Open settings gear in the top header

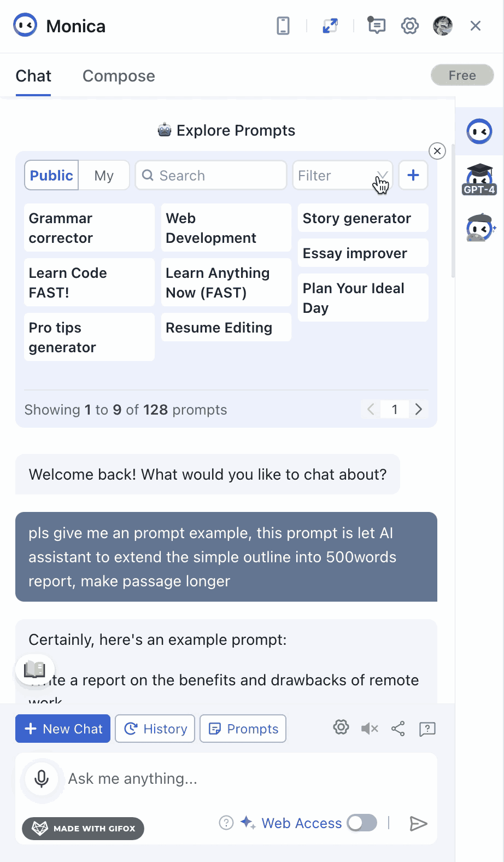pyautogui.click(x=410, y=26)
